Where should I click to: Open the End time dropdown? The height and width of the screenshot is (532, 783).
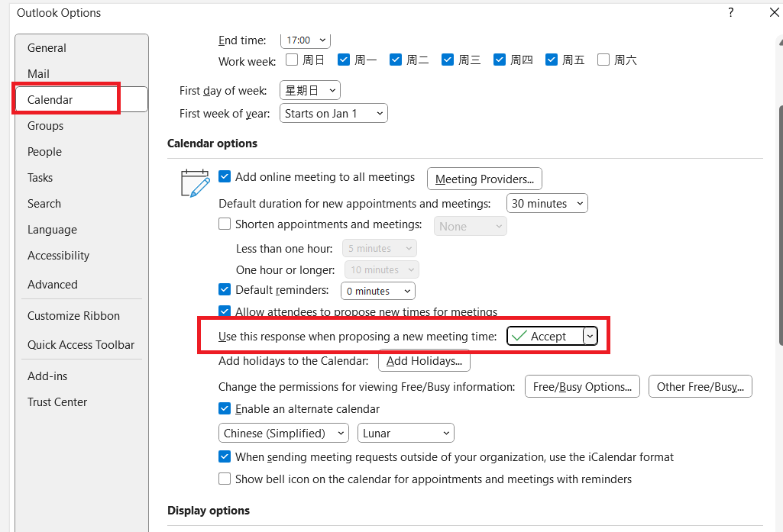[x=306, y=40]
